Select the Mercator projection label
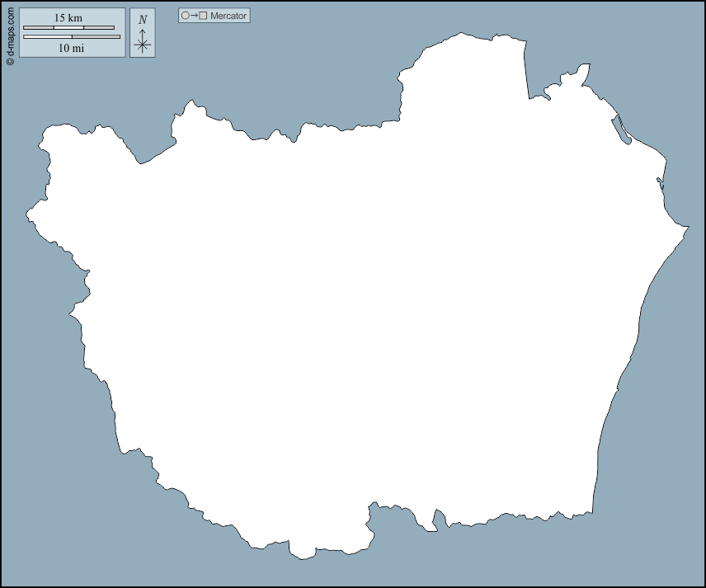 point(228,16)
